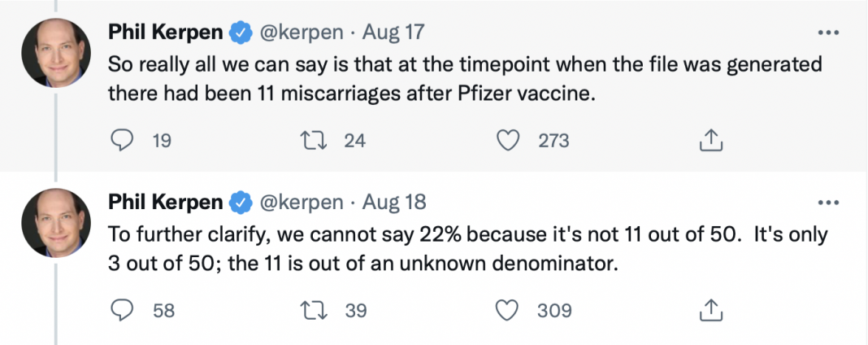Viewport: 868px width, 345px height.
Task: Share the Aug 17 tweet
Action: click(x=710, y=141)
